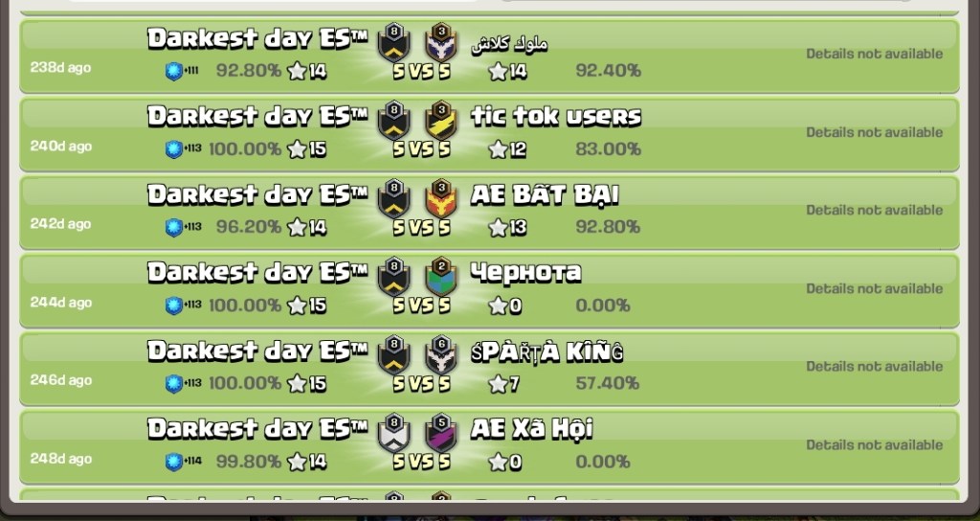980x521 pixels.
Task: Click the 5 VS 5 label, 240d row
Action: [x=422, y=149]
